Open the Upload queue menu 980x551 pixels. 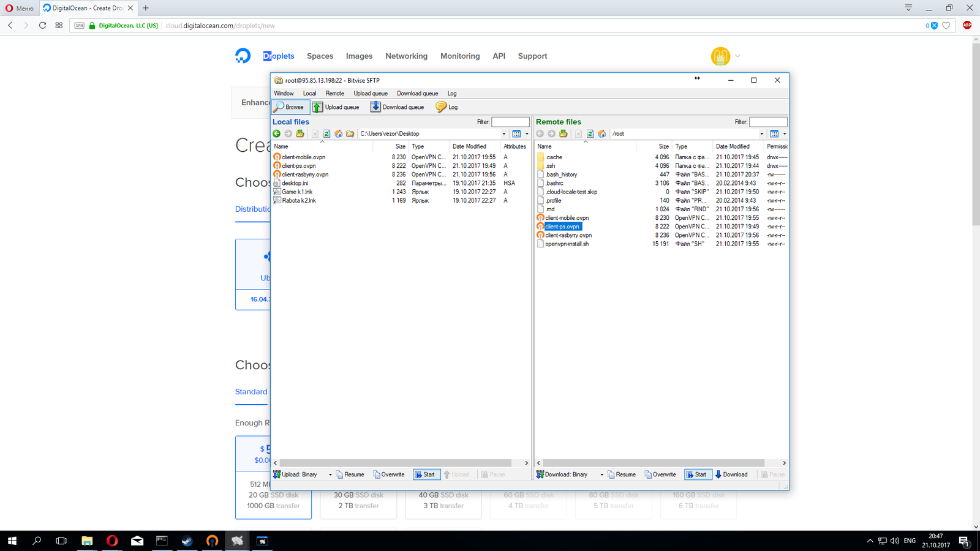(371, 94)
